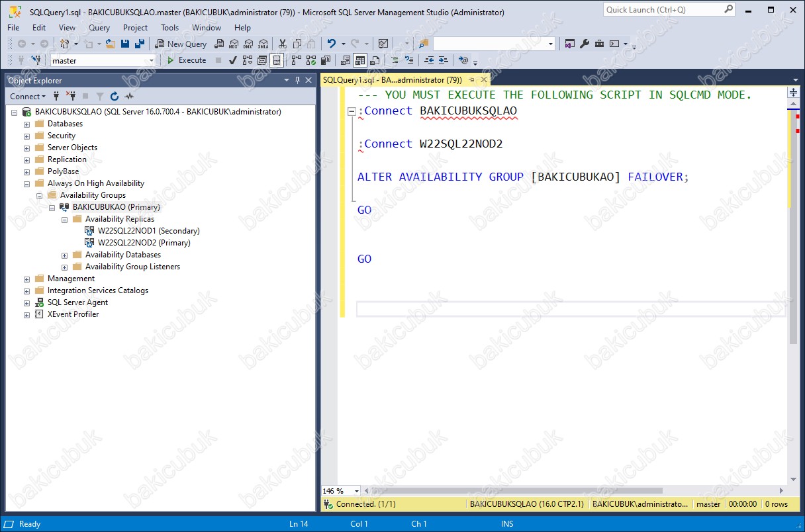Expand the Management folder
Image resolution: width=805 pixels, height=532 pixels.
coord(27,279)
